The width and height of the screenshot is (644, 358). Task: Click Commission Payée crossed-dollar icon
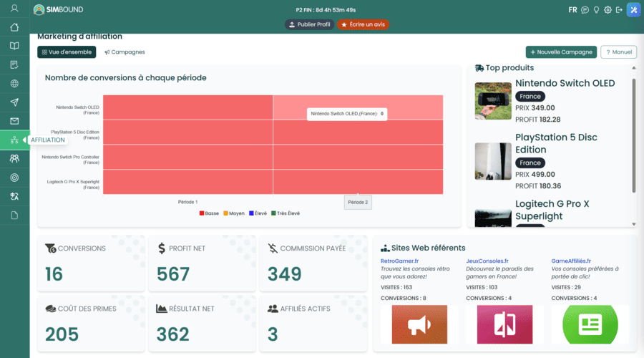[x=273, y=248]
